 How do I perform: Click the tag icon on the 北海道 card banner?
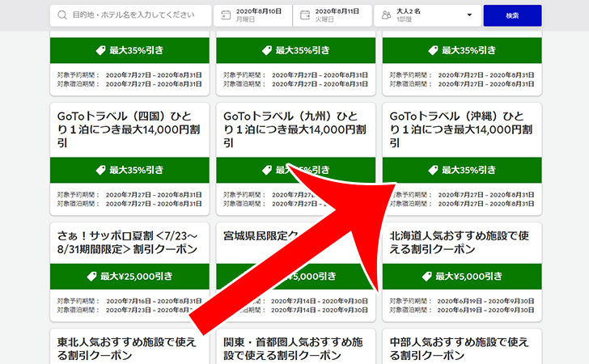pyautogui.click(x=426, y=277)
